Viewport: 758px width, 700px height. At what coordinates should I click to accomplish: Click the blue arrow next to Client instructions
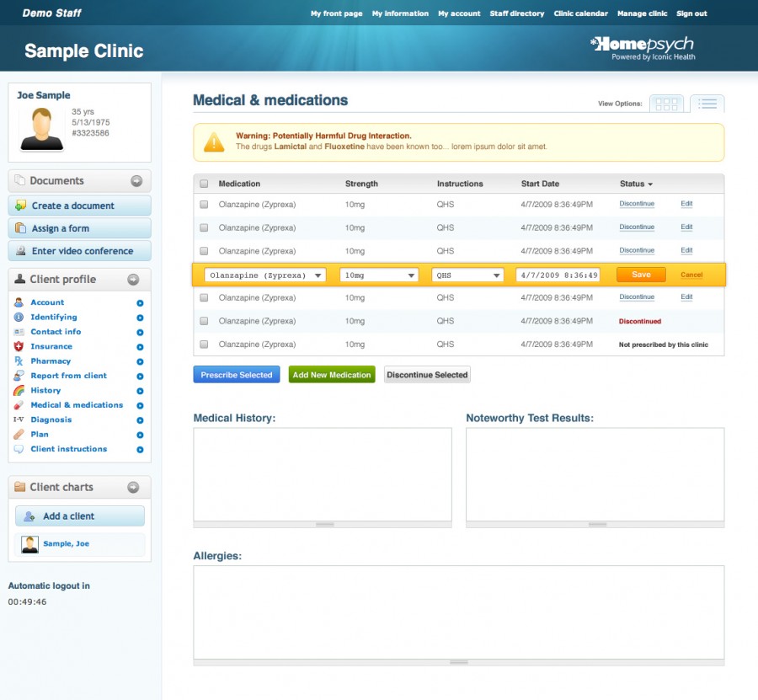click(140, 450)
